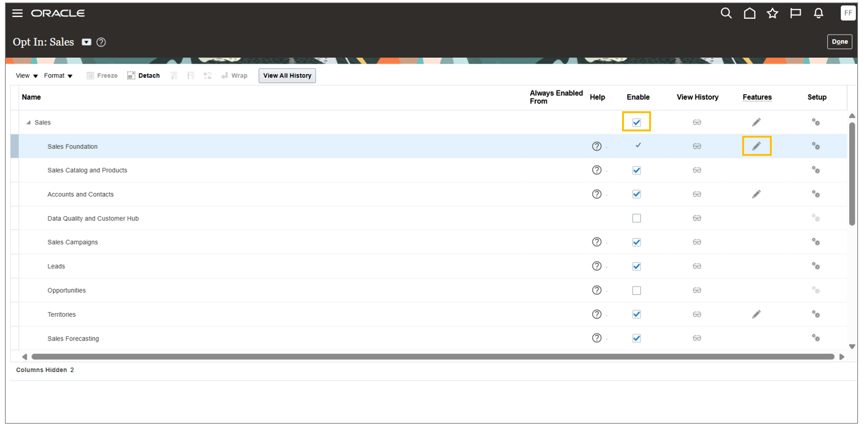Select the Leads row name
Image resolution: width=868 pixels, height=428 pixels.
56,266
